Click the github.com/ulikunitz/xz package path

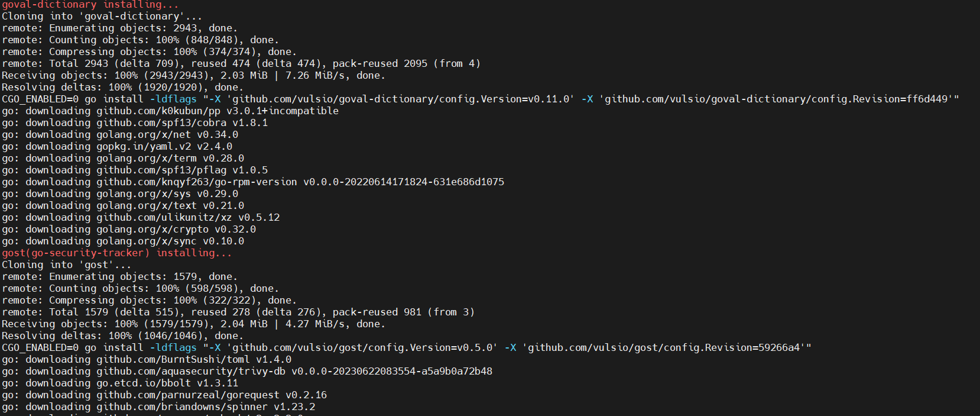click(164, 217)
